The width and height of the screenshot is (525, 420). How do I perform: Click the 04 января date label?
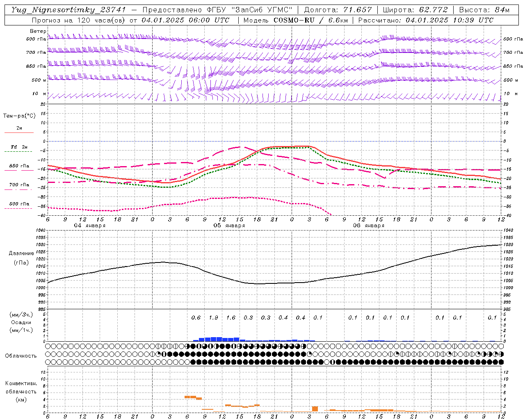click(89, 226)
